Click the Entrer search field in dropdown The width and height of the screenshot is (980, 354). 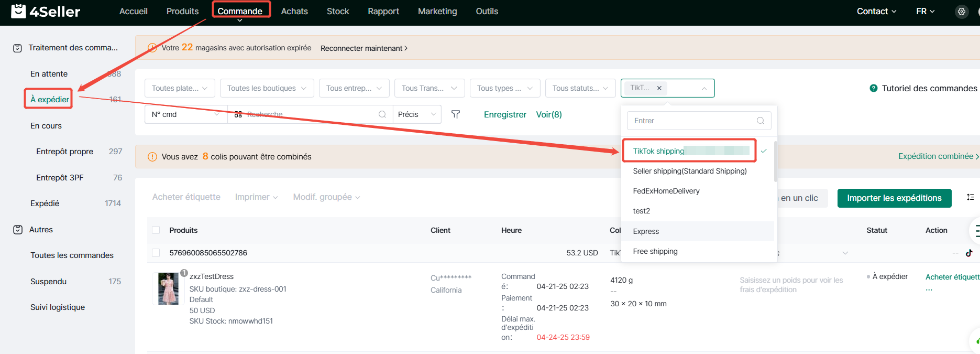pos(699,121)
